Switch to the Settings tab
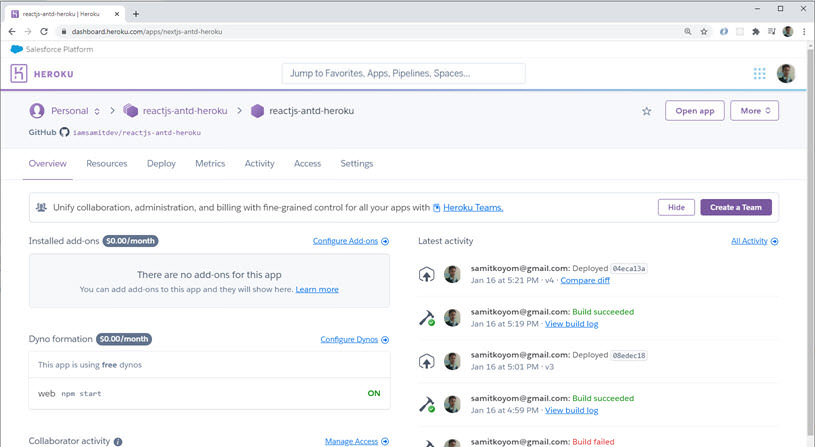 coord(357,164)
